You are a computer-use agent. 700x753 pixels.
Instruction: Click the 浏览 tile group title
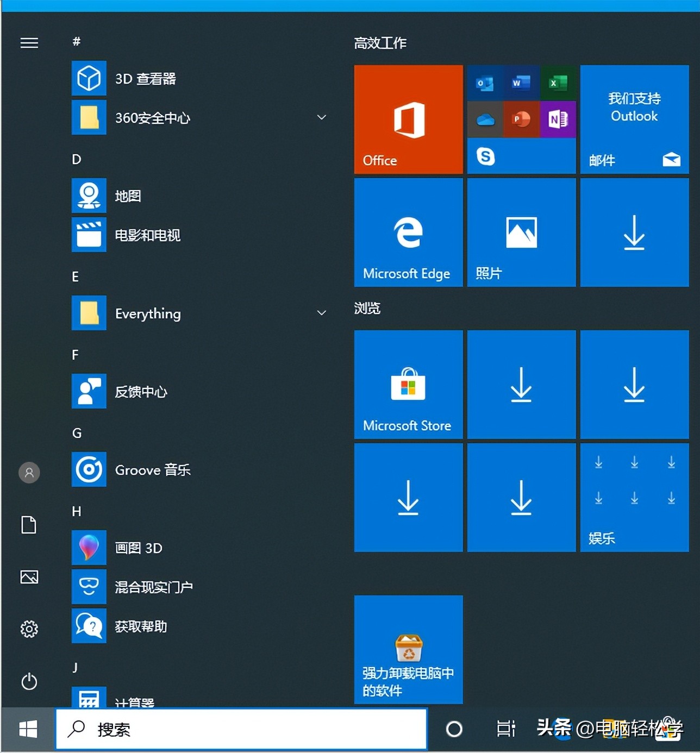point(367,308)
